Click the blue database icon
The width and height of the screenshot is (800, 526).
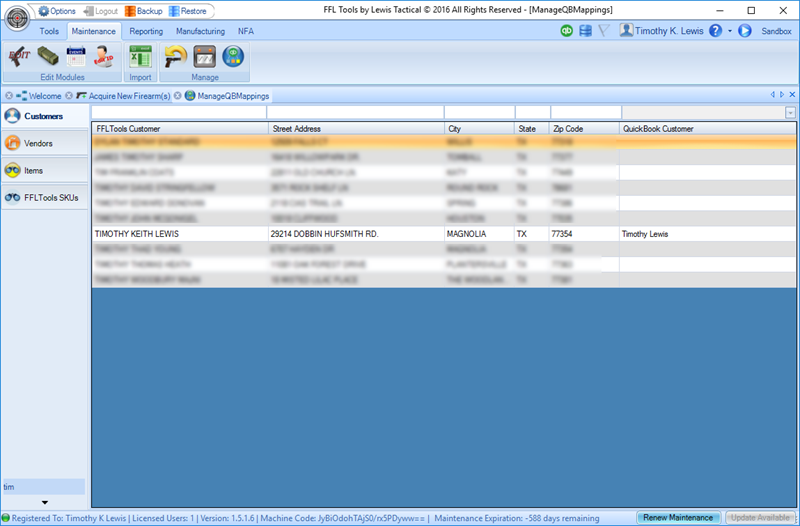[586, 31]
